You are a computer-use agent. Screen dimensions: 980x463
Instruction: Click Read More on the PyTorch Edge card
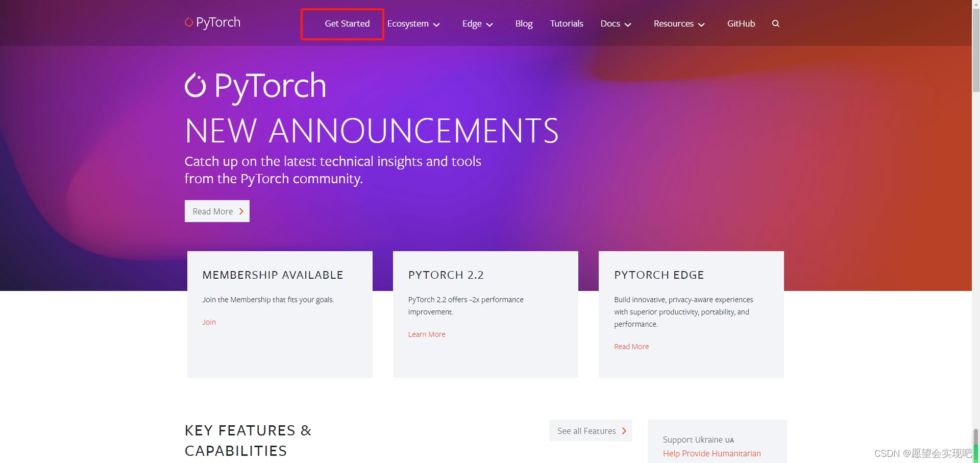(631, 346)
